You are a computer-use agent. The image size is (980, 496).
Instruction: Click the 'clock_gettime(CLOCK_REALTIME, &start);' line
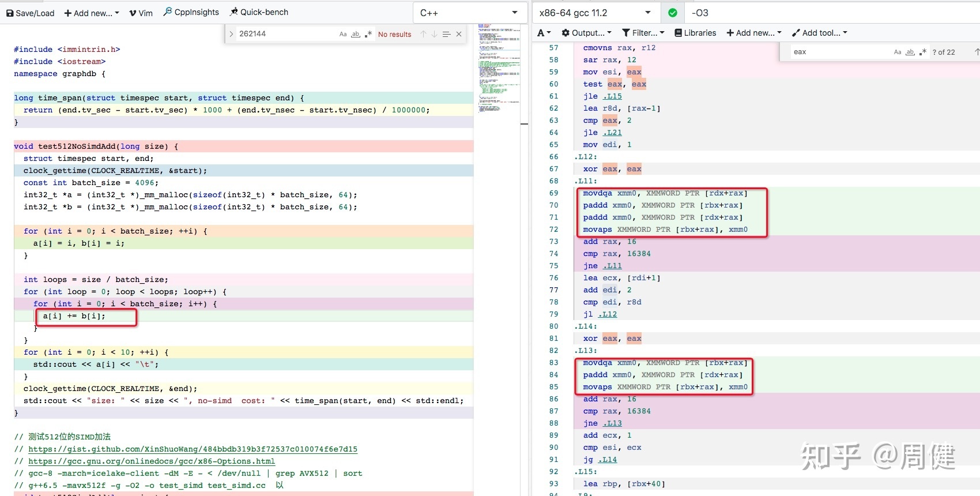pyautogui.click(x=115, y=171)
